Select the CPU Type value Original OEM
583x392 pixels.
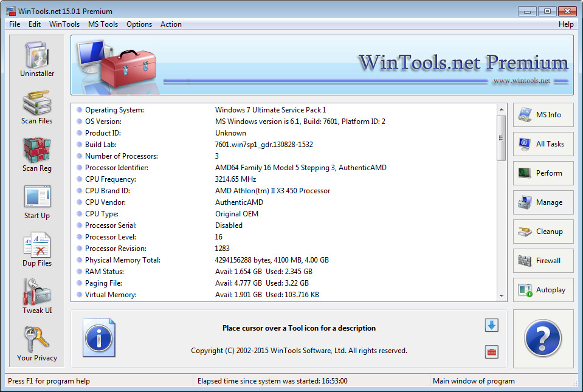point(237,214)
